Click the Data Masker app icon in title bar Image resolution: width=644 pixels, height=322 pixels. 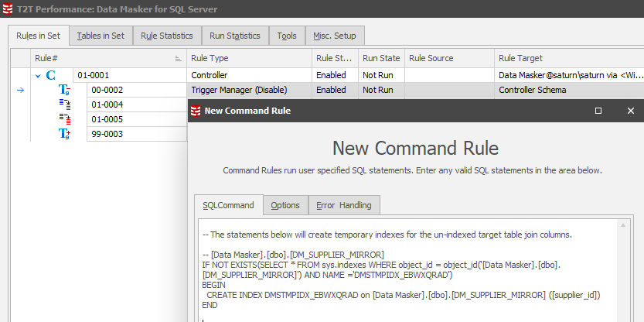tap(8, 9)
